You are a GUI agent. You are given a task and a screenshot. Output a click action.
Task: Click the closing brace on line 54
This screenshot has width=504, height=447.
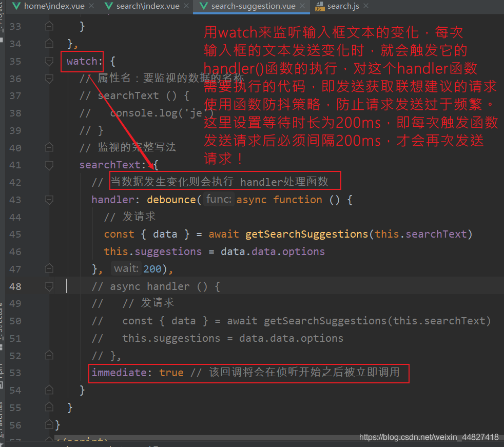pyautogui.click(x=82, y=390)
